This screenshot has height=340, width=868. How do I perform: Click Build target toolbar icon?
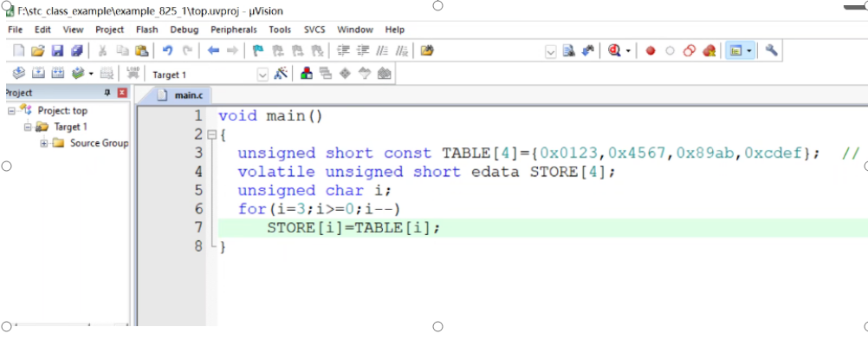[x=38, y=73]
